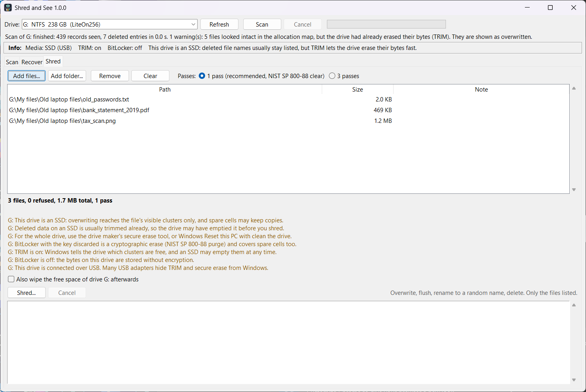Click log pane scroll up arrow
Screen dimensions: 586x392
(x=574, y=305)
